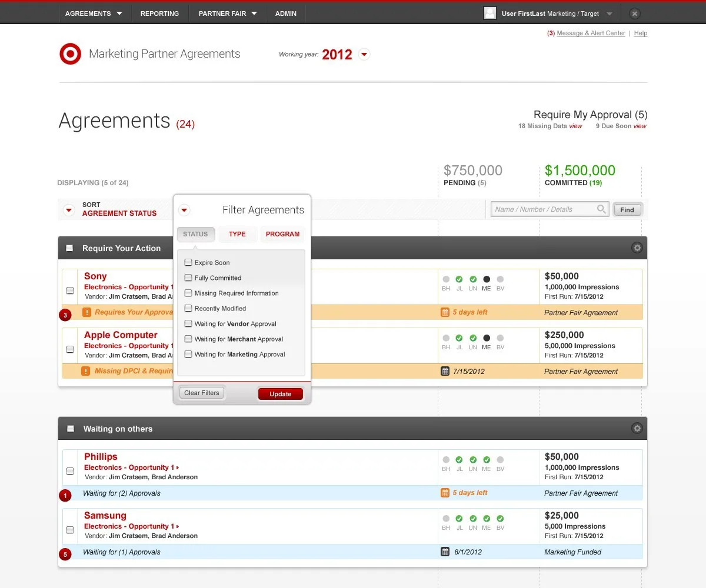Click the orange calendar icon on Phillips row
Image resolution: width=706 pixels, height=588 pixels.
click(445, 493)
